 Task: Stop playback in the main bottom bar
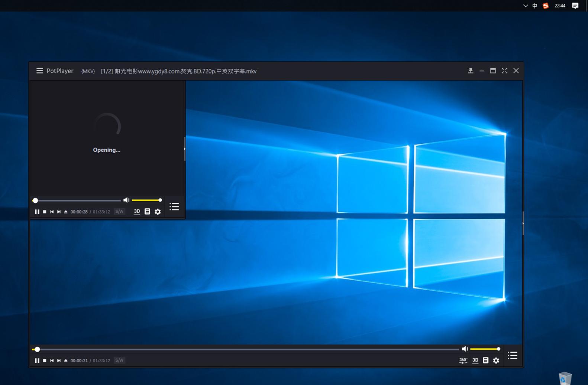click(x=45, y=360)
